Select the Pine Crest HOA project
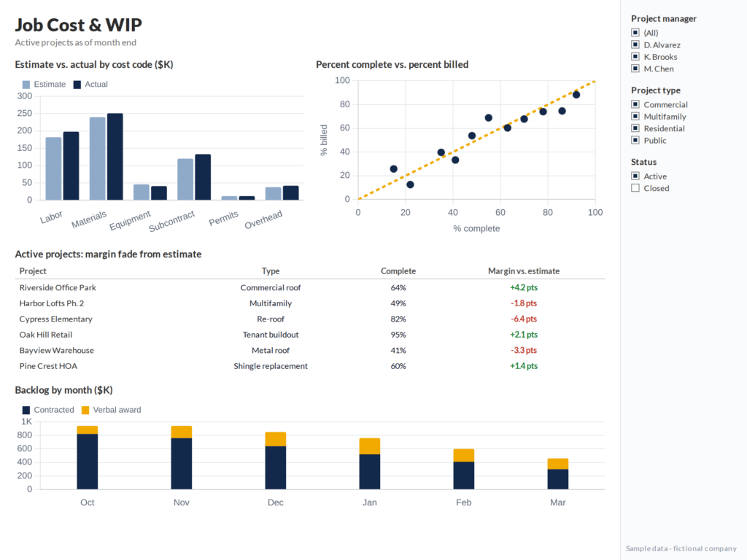Screen dimensions: 747x560 (309, 366)
